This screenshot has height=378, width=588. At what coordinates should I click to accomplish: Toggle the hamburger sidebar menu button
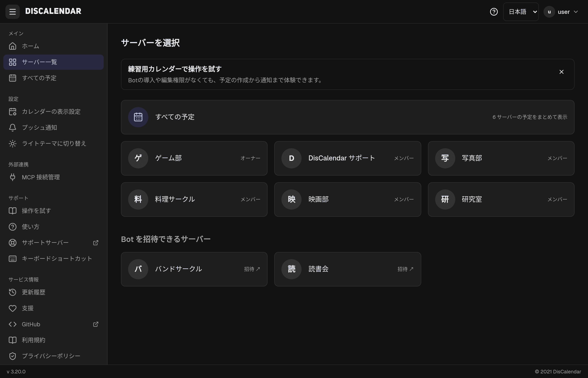pyautogui.click(x=13, y=12)
